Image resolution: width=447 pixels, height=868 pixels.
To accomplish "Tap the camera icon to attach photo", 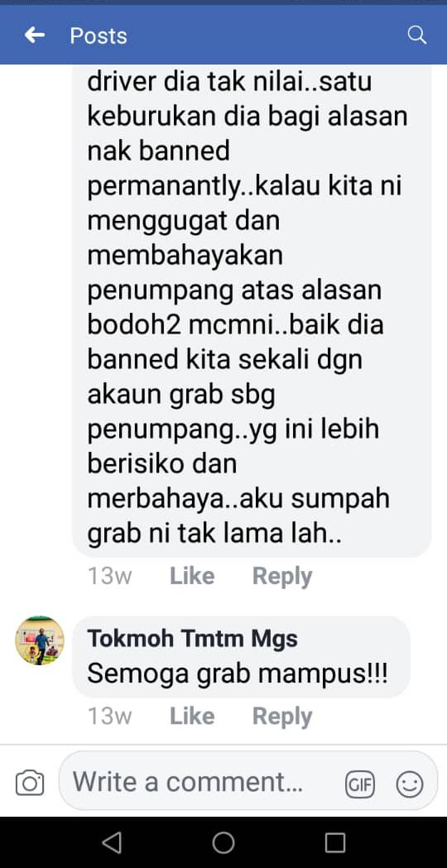I will tap(30, 783).
